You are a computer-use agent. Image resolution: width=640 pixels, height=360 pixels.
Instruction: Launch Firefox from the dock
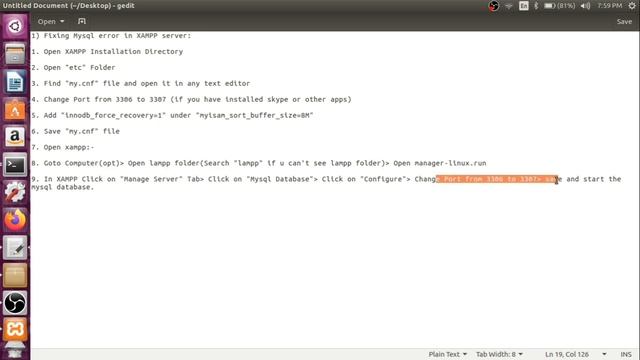click(x=15, y=220)
